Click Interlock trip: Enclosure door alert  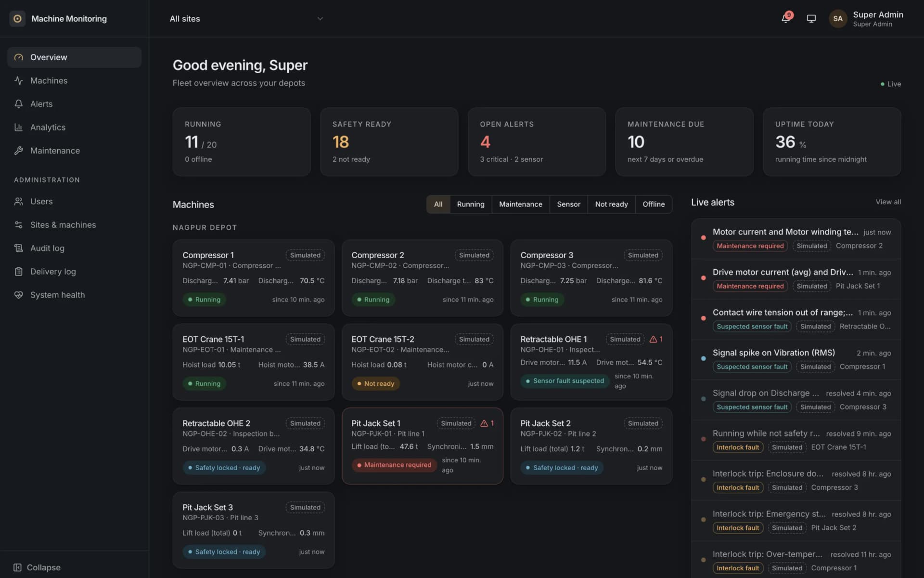(796, 481)
